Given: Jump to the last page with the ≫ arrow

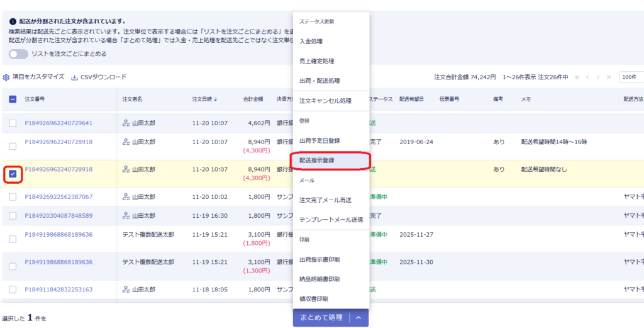Looking at the screenshot, I should tap(608, 77).
